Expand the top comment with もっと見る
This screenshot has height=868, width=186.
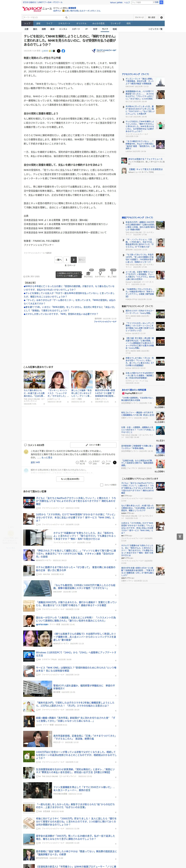coord(47,458)
